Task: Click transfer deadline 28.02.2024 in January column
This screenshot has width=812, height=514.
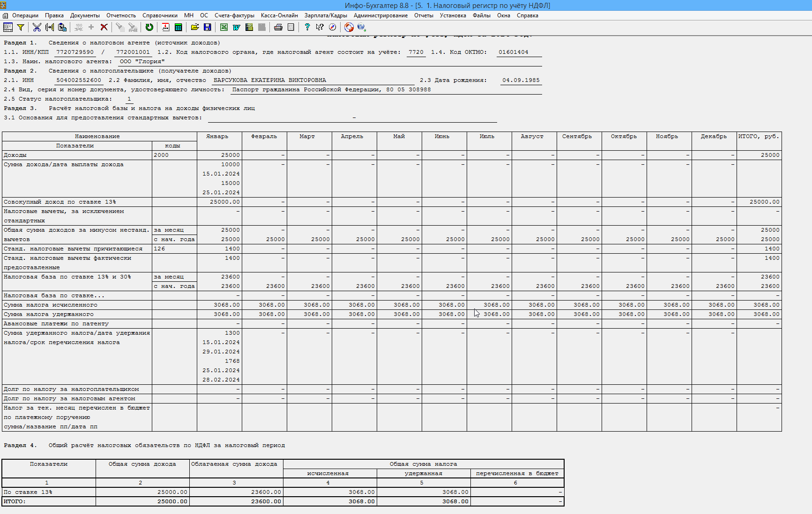Action: 221,380
